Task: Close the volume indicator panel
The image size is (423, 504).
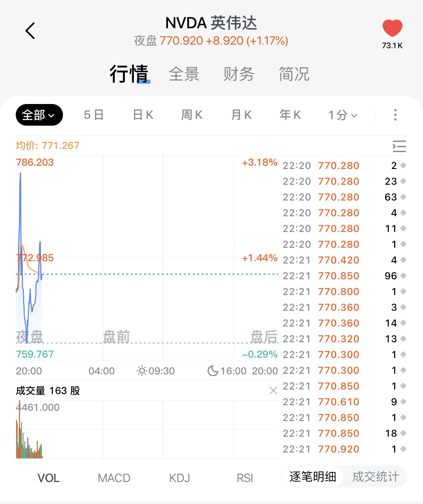Action: [x=273, y=390]
